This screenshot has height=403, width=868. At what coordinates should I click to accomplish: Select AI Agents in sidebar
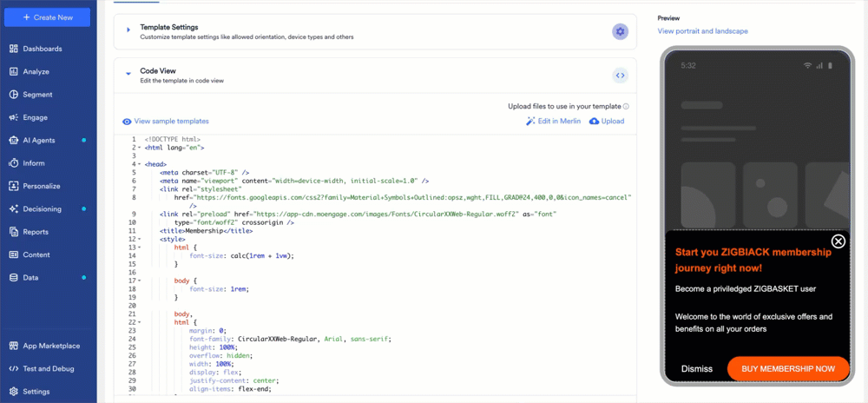click(x=39, y=140)
